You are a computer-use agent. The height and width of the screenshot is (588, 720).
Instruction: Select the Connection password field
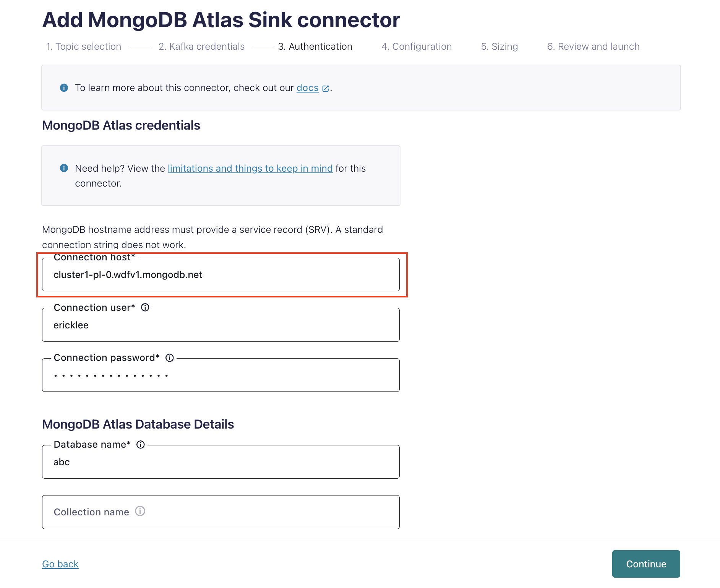(x=221, y=375)
